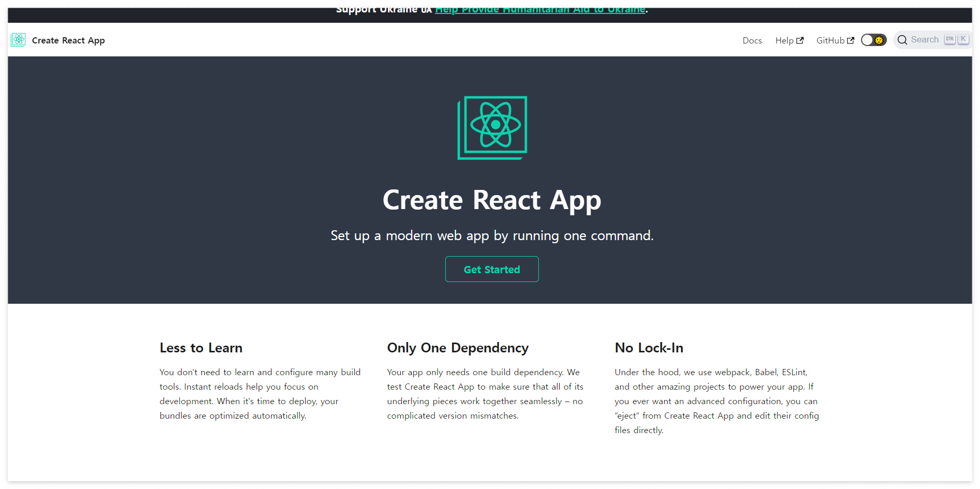Click 'Support Ukraine' banner text
The image size is (980, 489).
376,10
